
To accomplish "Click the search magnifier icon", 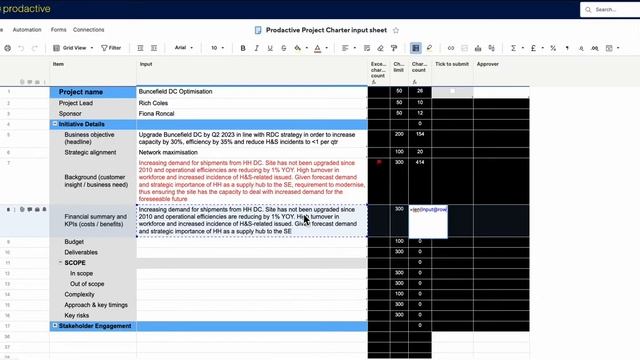I will [x=588, y=9].
